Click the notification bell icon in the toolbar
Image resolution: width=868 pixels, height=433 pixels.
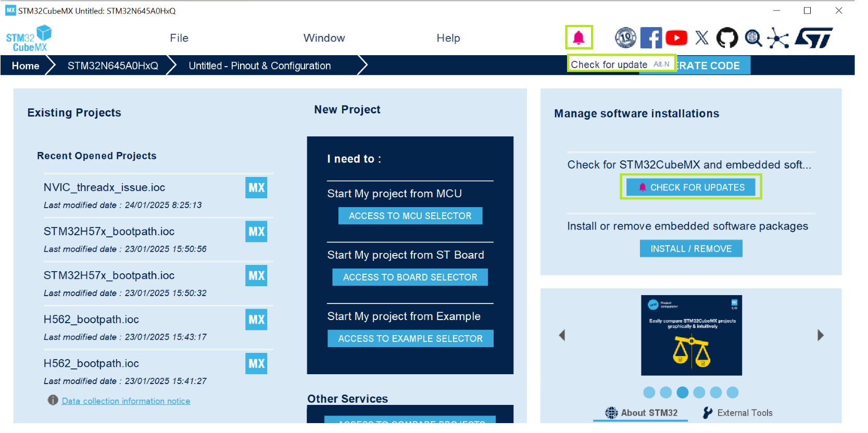click(x=578, y=37)
